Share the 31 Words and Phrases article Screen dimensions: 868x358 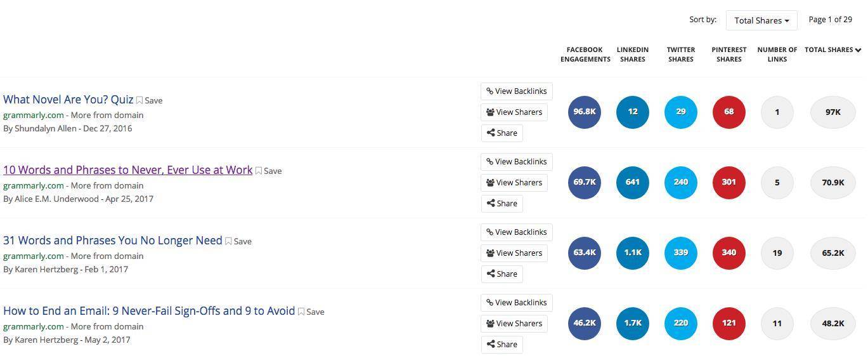pos(502,274)
